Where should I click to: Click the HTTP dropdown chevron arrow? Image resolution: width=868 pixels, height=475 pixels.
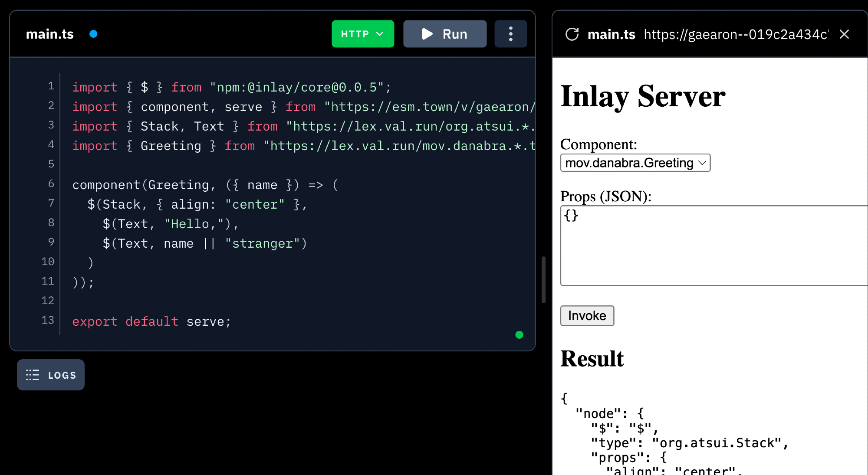[x=380, y=34]
